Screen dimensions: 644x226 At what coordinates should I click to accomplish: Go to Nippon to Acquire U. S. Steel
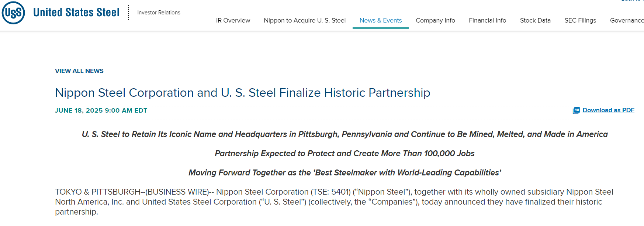[x=305, y=21]
